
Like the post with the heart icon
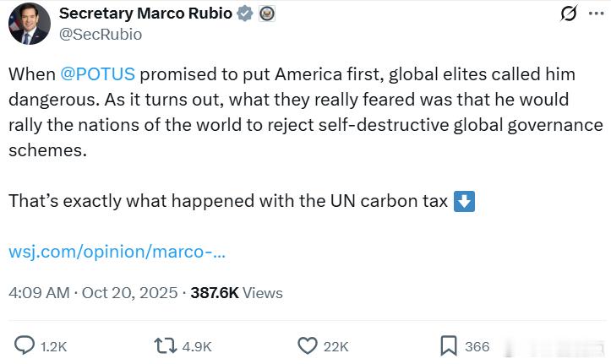[x=307, y=345]
